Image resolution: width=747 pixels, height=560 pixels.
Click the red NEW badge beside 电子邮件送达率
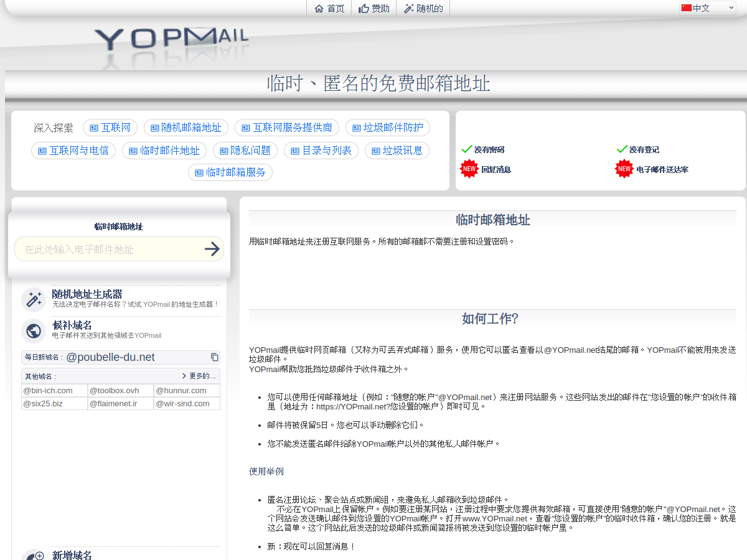coord(624,169)
